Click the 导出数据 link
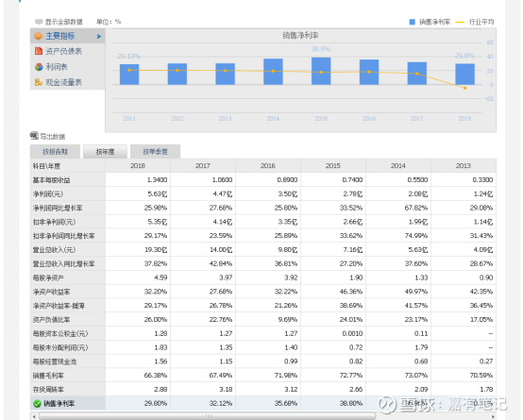This screenshot has height=420, width=523. (x=53, y=137)
